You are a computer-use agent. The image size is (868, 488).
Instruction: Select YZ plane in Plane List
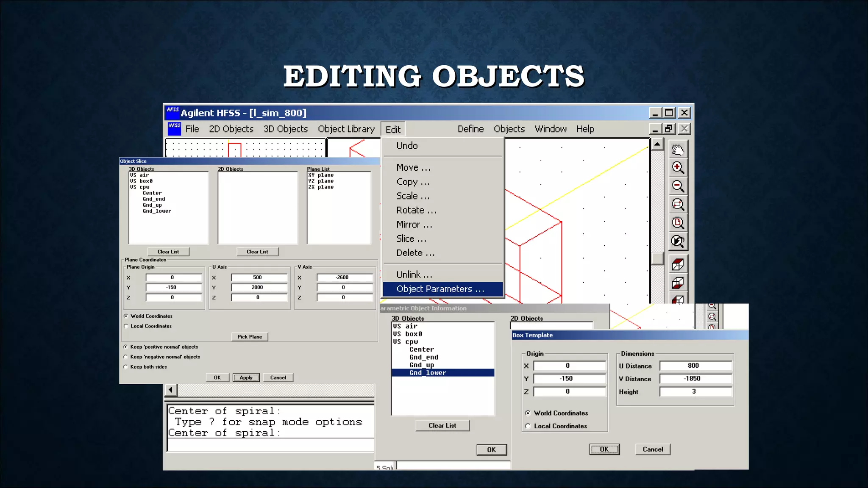339,181
